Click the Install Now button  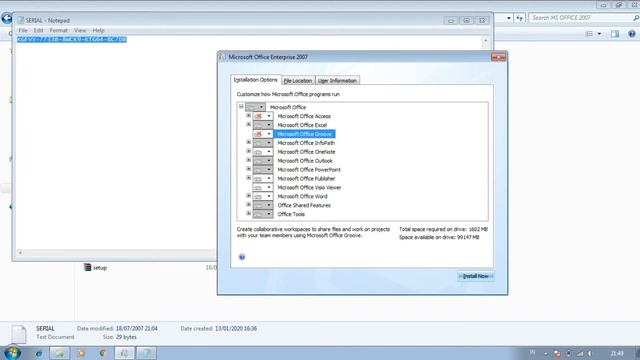pyautogui.click(x=476, y=276)
